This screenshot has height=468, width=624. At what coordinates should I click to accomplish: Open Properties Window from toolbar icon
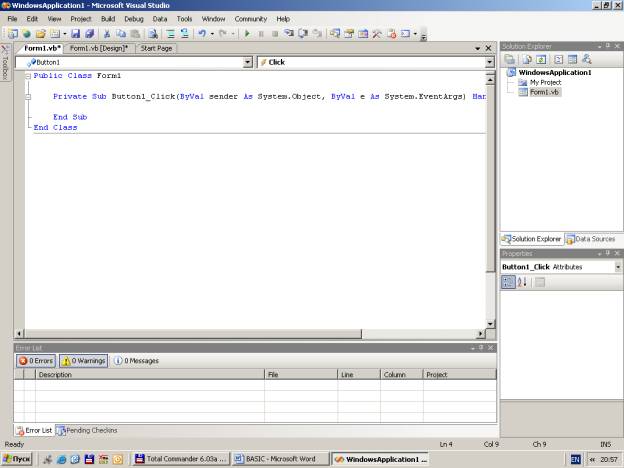(x=349, y=34)
